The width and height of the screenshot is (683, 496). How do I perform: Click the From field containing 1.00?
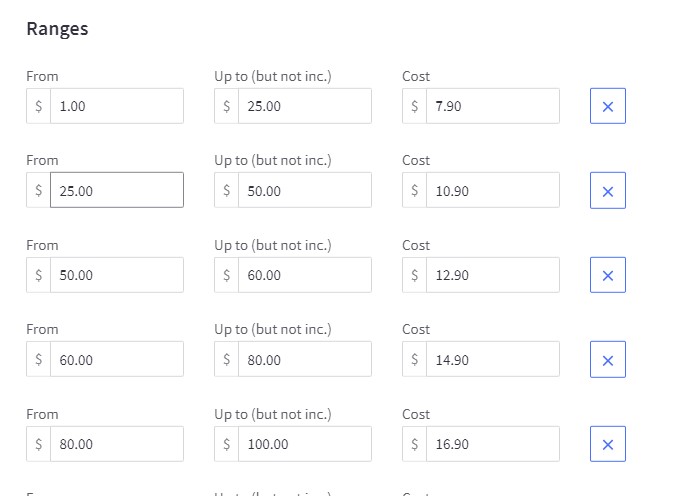click(116, 106)
